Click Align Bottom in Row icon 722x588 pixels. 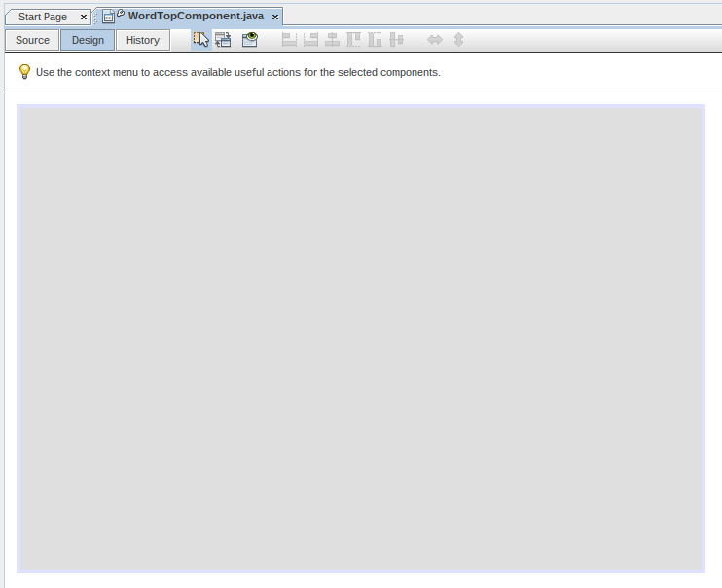(375, 40)
